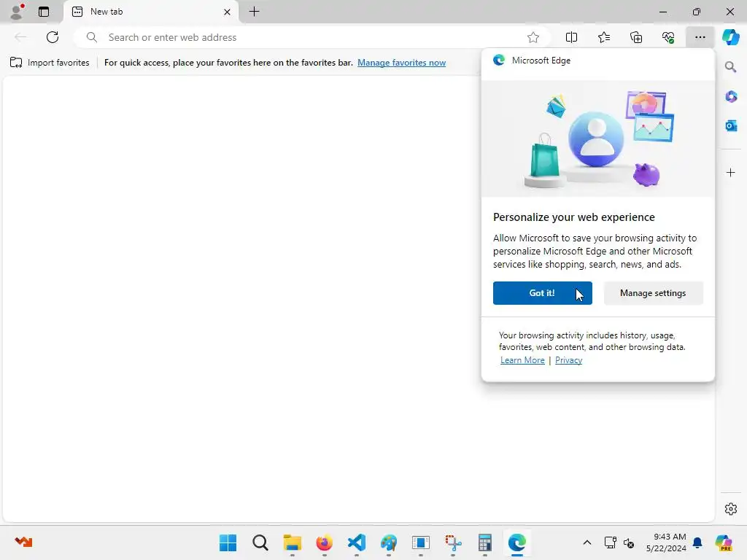Open taskbar Search magnifier
Viewport: 747px width, 560px height.
click(x=260, y=542)
